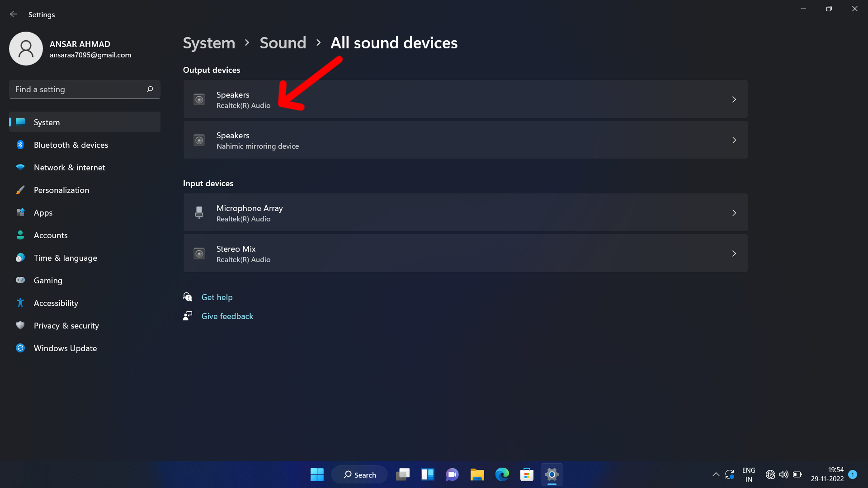868x488 pixels.
Task: Open Network & internet settings
Action: click(85, 167)
